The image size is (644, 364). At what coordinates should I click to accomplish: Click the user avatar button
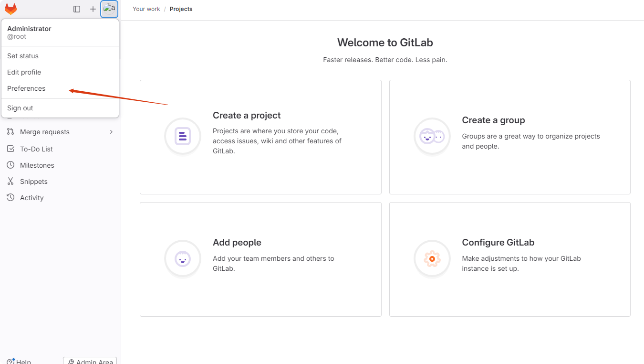coord(109,9)
